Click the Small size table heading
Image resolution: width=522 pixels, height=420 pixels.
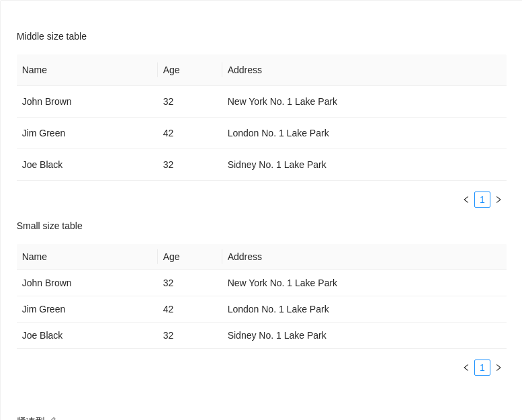(x=50, y=226)
